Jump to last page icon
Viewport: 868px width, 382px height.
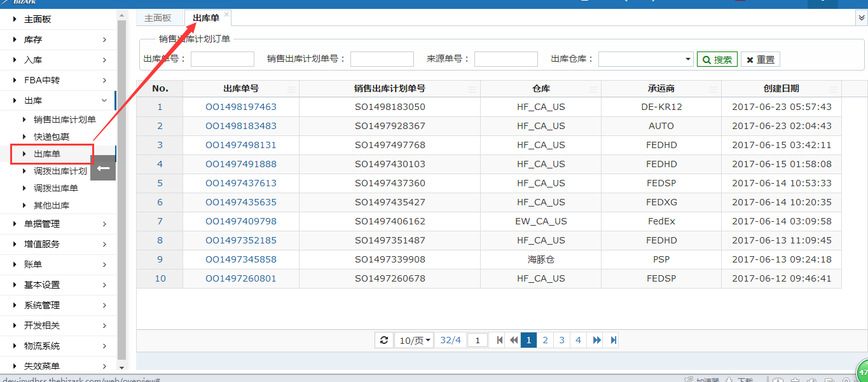point(613,340)
